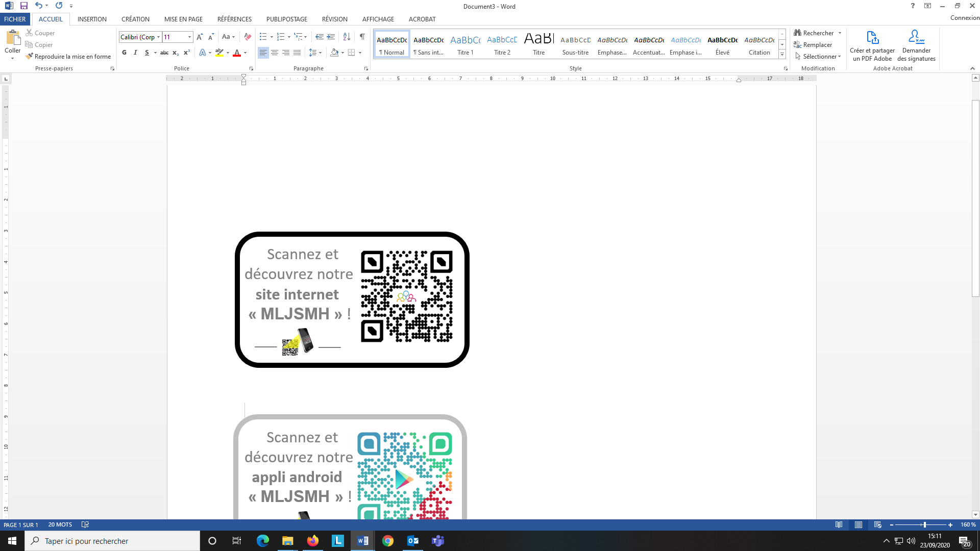This screenshot has width=980, height=551.
Task: Toggle italic formatting
Action: [x=135, y=53]
